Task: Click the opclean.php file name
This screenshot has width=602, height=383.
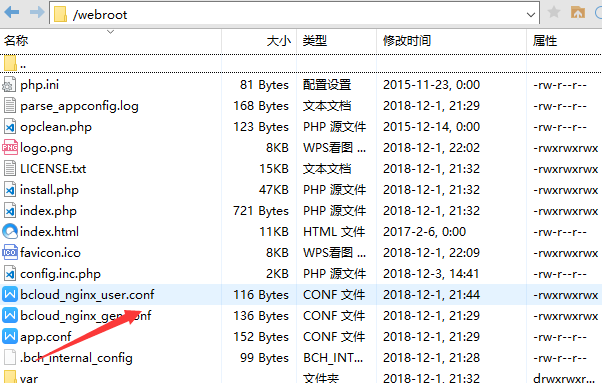Action: pyautogui.click(x=56, y=127)
